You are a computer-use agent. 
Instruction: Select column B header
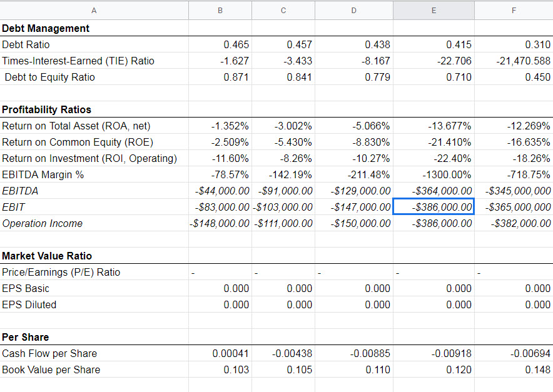tap(220, 10)
